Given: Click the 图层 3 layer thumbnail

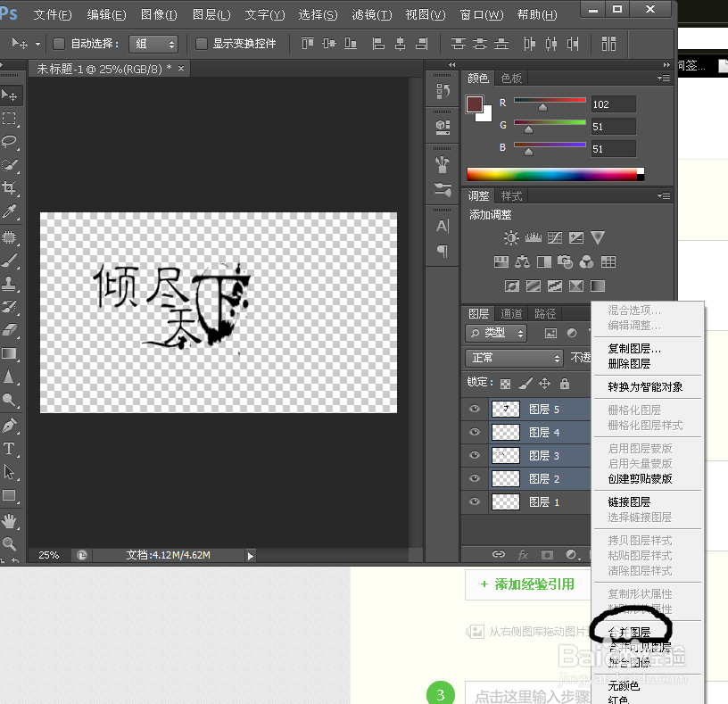Looking at the screenshot, I should [505, 456].
